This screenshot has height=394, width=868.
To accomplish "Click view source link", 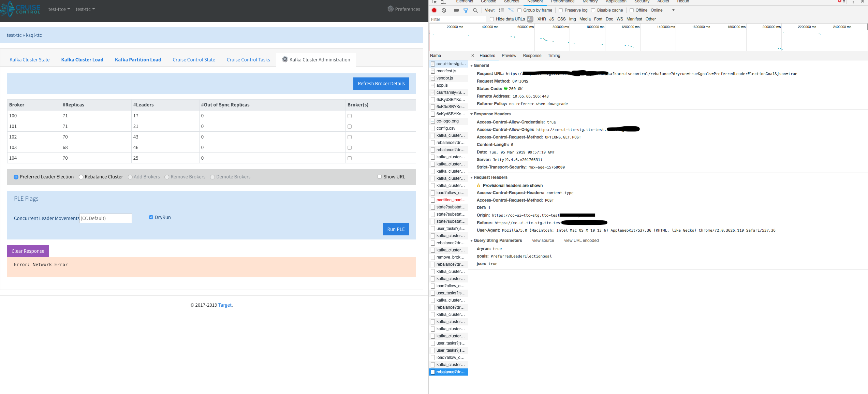I will tap(543, 240).
